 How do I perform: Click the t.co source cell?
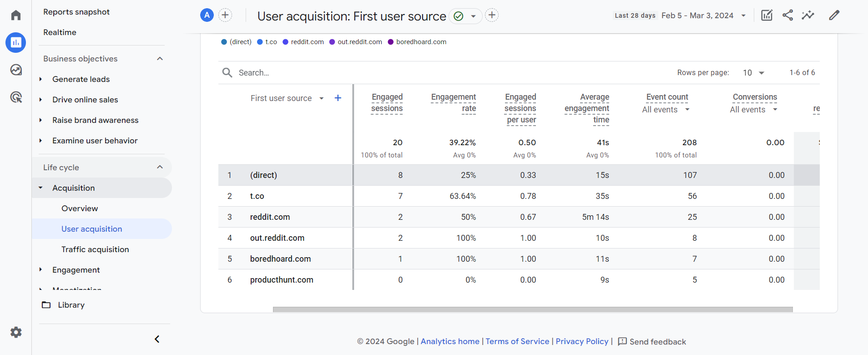pyautogui.click(x=257, y=196)
